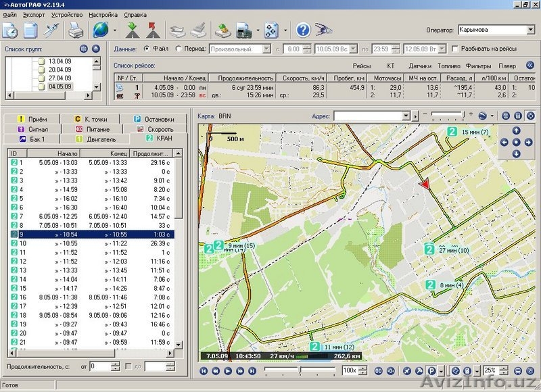This screenshot has width=541, height=392.
Task: Click the playback position slider
Action: point(299,370)
